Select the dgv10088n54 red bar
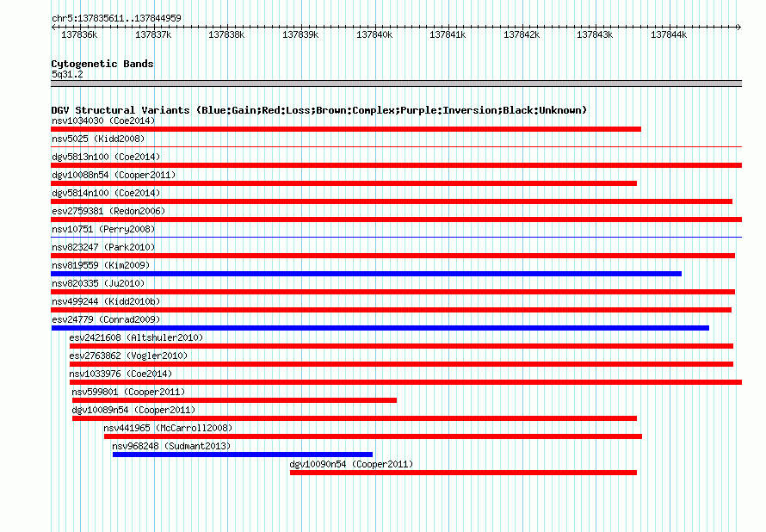 pyautogui.click(x=344, y=183)
